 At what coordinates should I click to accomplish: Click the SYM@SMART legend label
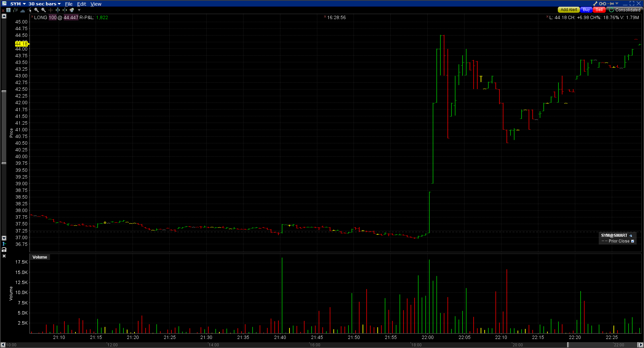(614, 235)
